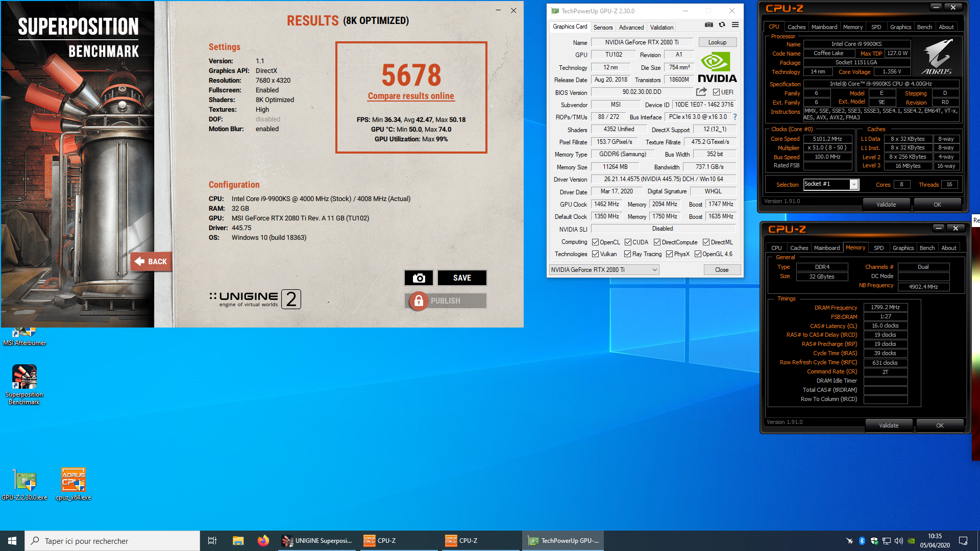
Task: Click the Bus Interface question mark
Action: 735,117
